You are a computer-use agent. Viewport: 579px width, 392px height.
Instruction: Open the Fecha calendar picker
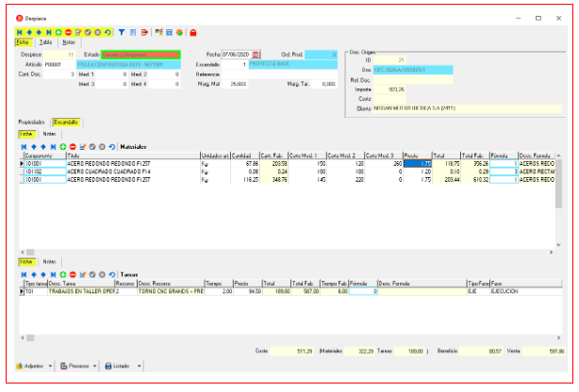click(x=256, y=55)
